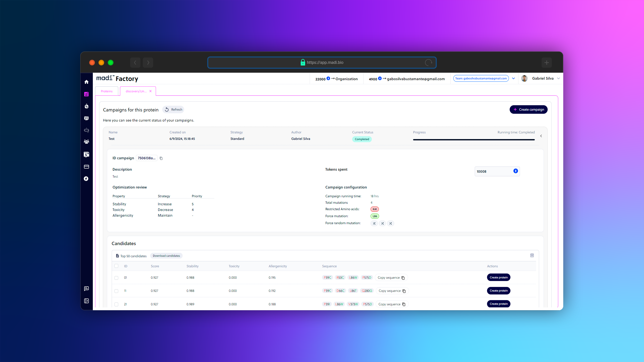Screen dimensions: 644x362
Task: Click token icon in Tokens spent field
Action: click(515, 171)
